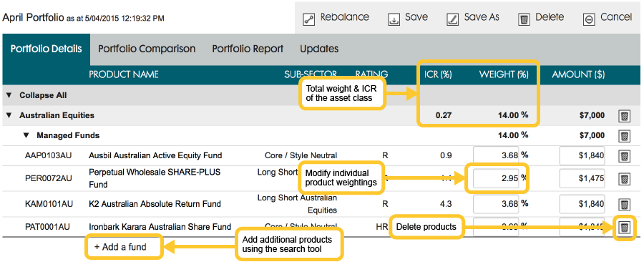Delete Ironbark Karara Australian Share Fund row
This screenshot has width=644, height=262.
click(624, 227)
